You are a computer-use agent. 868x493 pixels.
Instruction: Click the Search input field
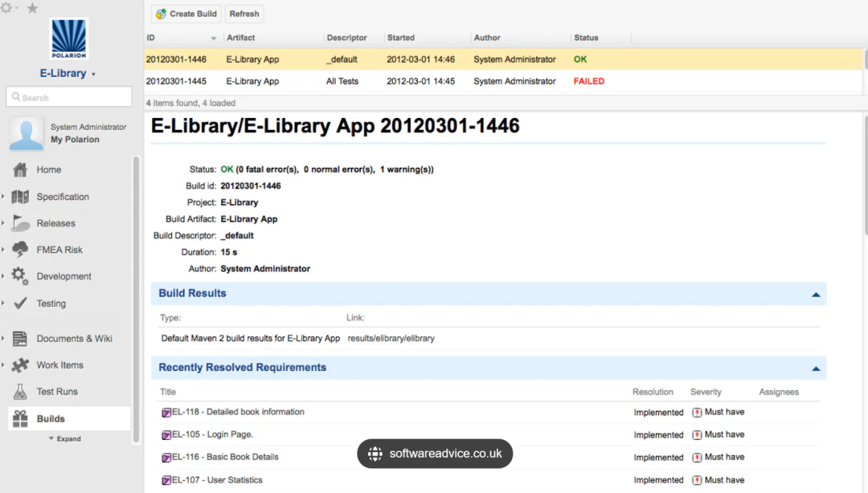click(69, 97)
